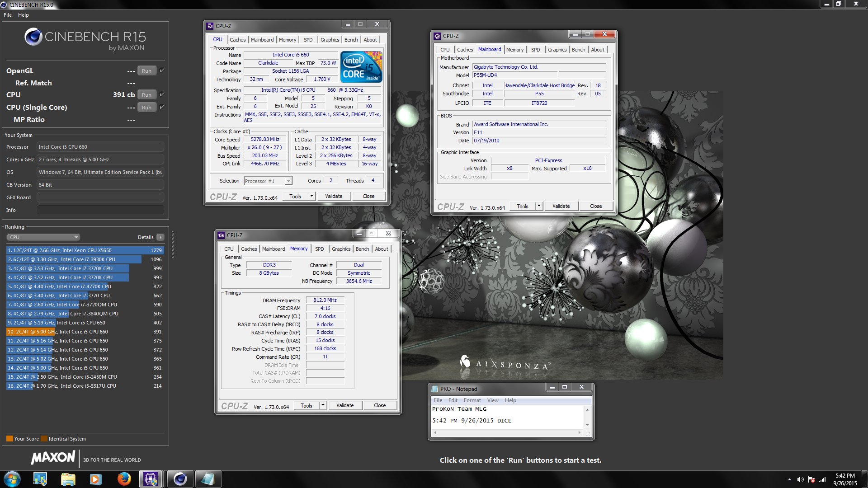Viewport: 868px width, 488px height.
Task: Select ranking row Intel Core i7-4770K CPU
Action: [x=85, y=286]
